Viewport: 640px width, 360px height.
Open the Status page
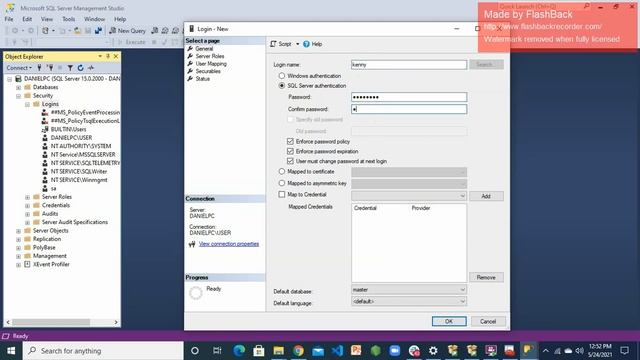pyautogui.click(x=202, y=79)
